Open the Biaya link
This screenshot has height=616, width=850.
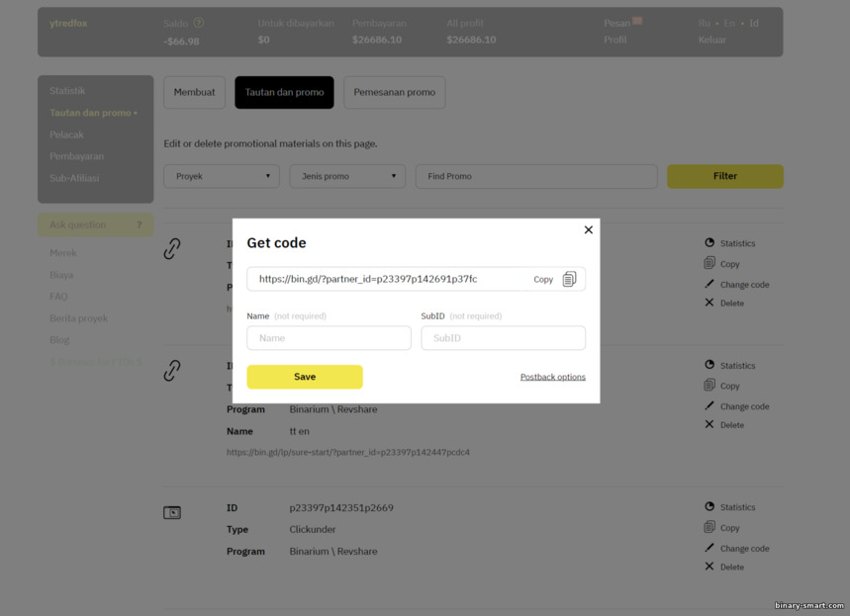(61, 275)
